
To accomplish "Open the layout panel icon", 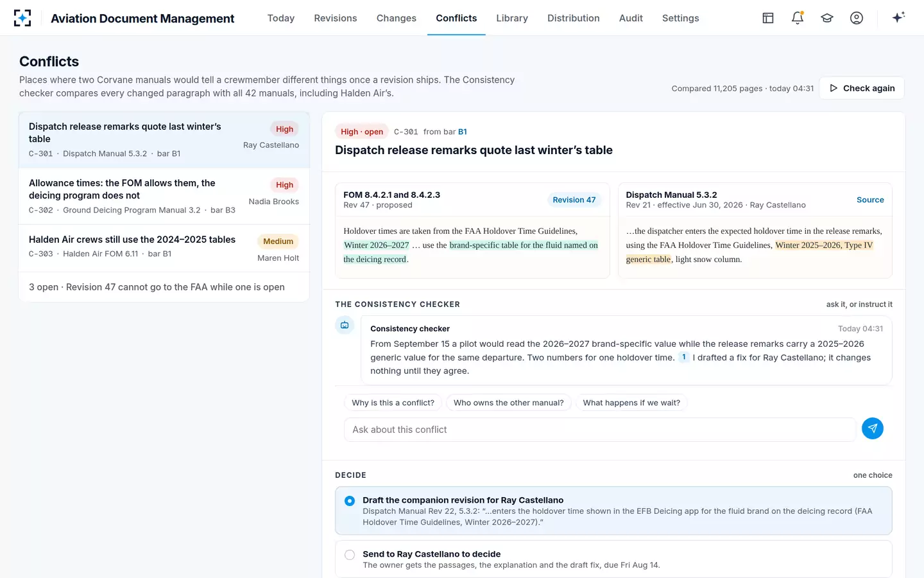I will [x=768, y=18].
